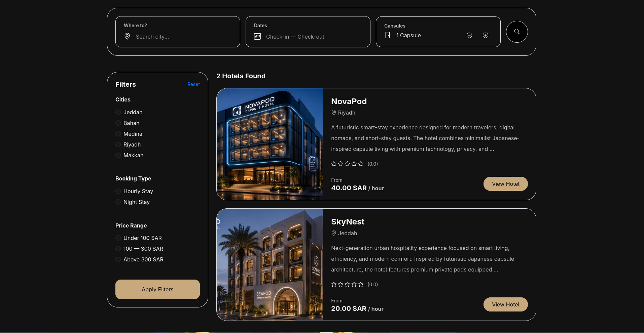Click the search magnifier button

[x=517, y=32]
